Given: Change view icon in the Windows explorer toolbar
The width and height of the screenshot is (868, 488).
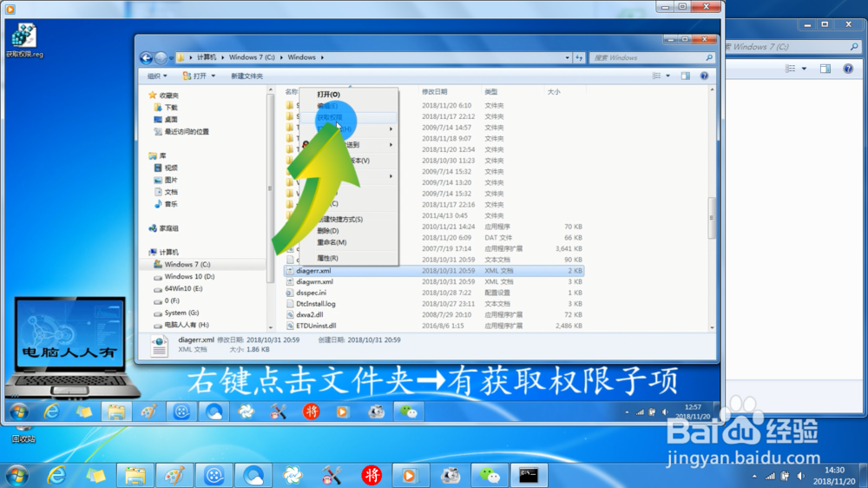Looking at the screenshot, I should 656,76.
